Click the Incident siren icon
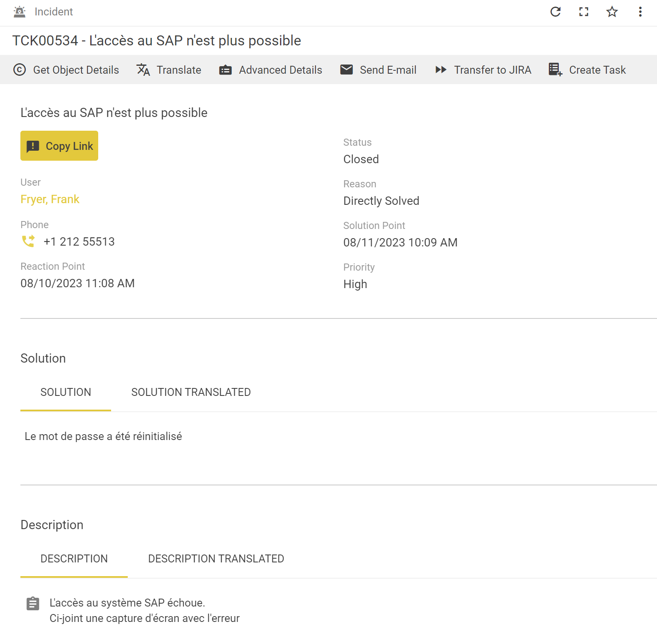Image resolution: width=657 pixels, height=644 pixels. [20, 12]
